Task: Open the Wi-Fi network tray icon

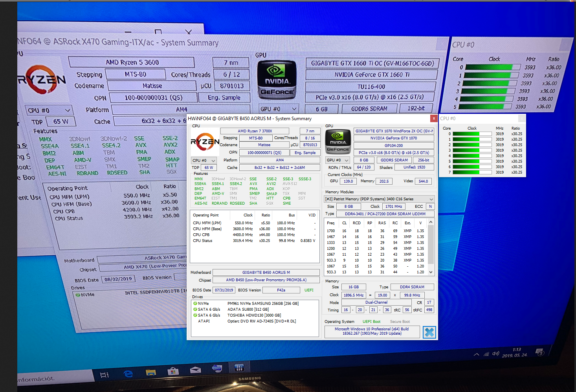Action: point(486,354)
